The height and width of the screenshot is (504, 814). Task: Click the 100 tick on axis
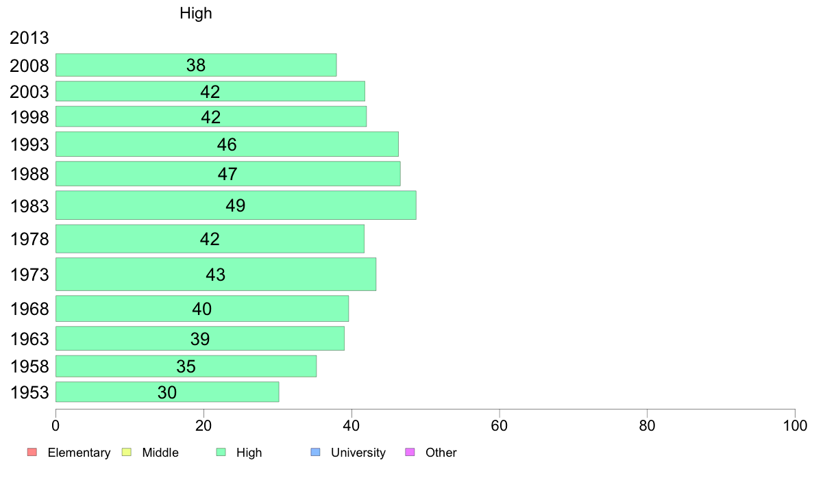[x=795, y=426]
